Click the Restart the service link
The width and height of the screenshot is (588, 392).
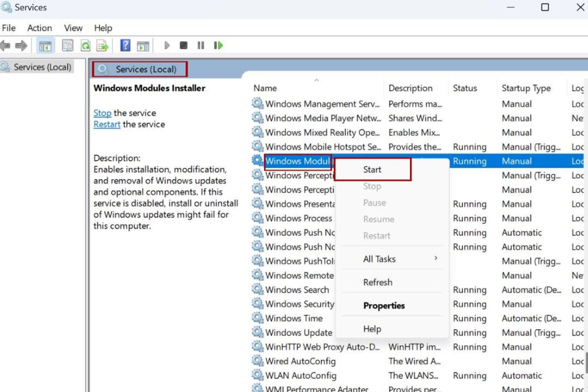106,124
